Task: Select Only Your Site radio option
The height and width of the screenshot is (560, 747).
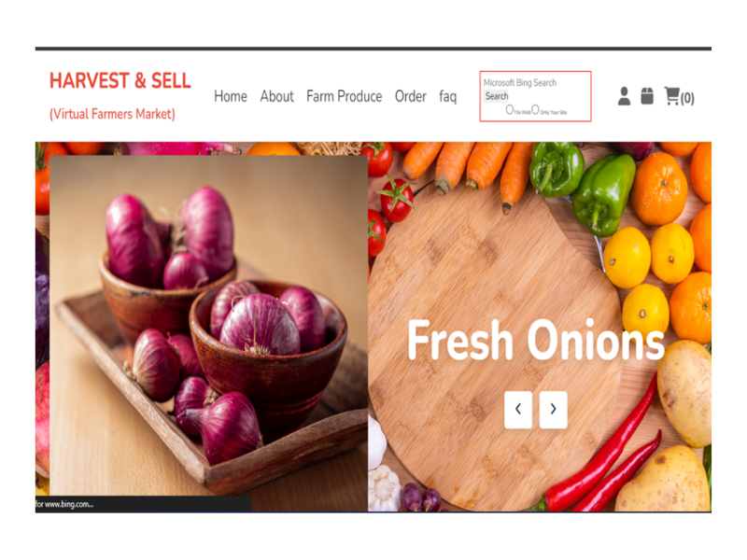Action: pyautogui.click(x=535, y=110)
